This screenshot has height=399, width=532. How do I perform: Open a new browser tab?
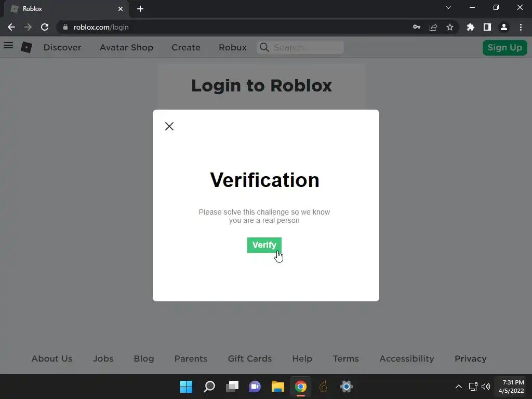pyautogui.click(x=140, y=9)
